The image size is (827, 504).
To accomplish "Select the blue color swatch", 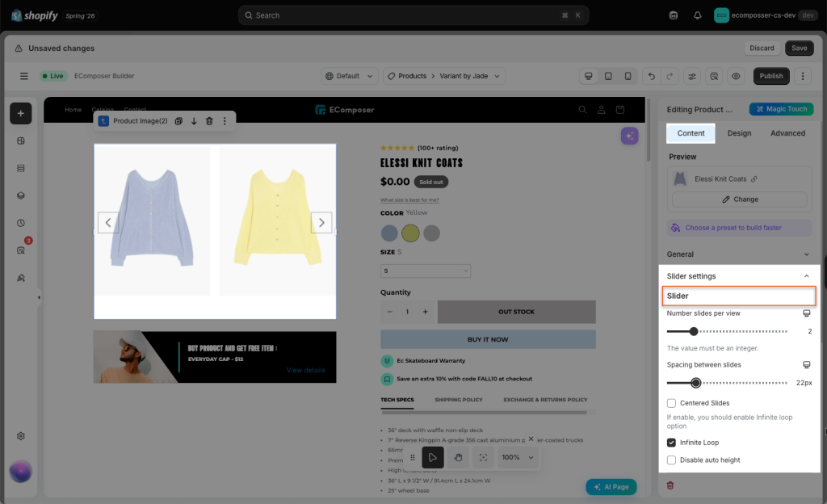I will (x=389, y=233).
